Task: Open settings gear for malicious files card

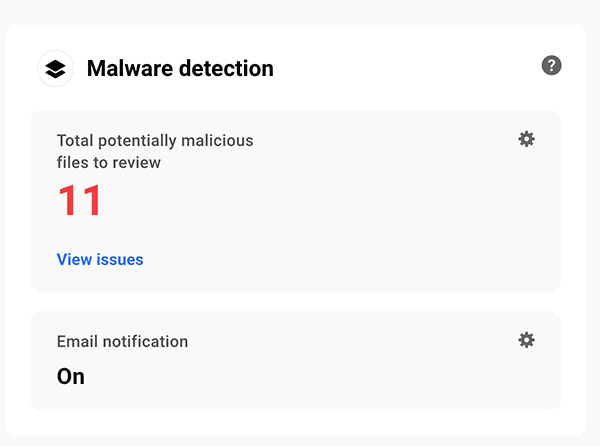Action: tap(526, 139)
